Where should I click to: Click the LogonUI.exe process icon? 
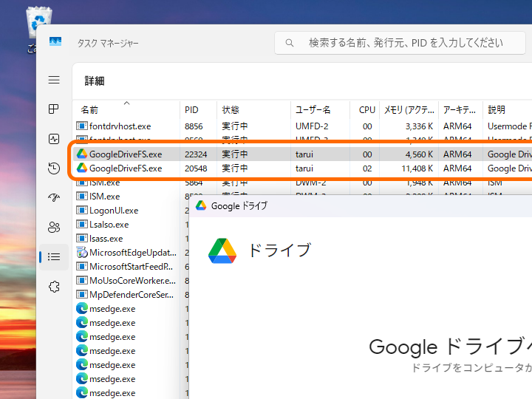82,211
